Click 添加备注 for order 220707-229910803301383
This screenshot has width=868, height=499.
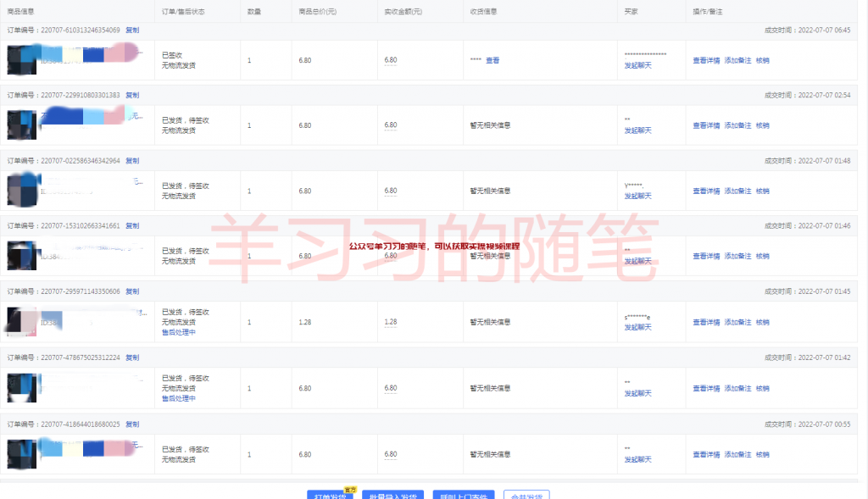coord(737,125)
